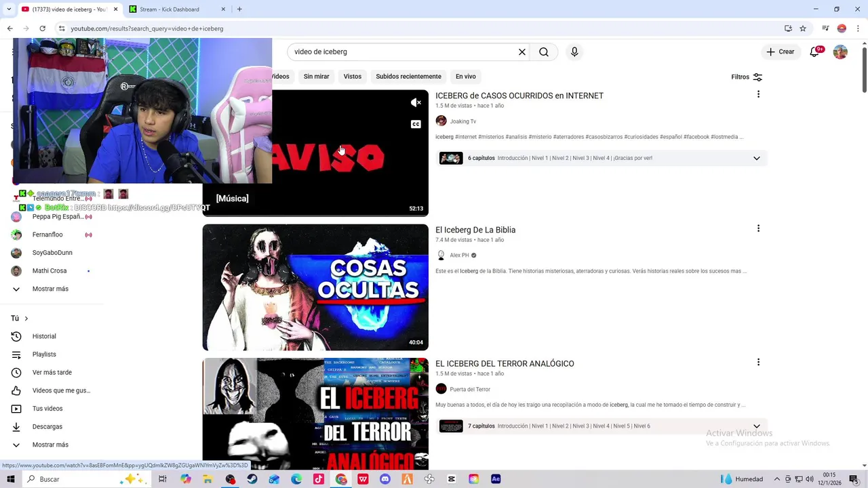Open the Alex PH channel name
This screenshot has width=868, height=488.
pos(459,256)
